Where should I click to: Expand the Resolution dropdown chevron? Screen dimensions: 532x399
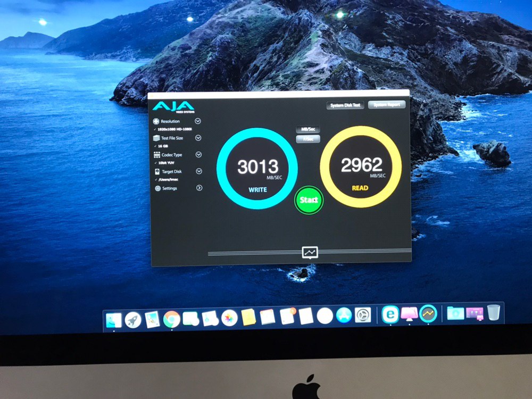point(198,121)
